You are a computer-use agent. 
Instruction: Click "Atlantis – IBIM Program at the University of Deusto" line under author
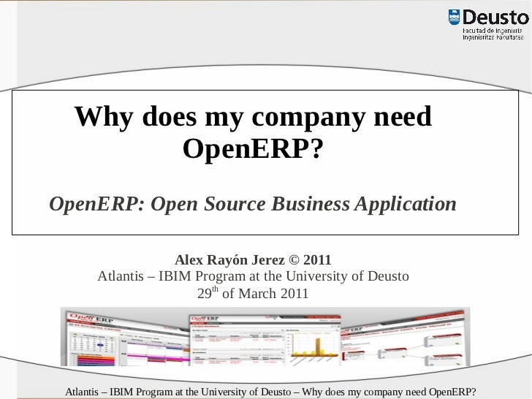click(x=253, y=276)
